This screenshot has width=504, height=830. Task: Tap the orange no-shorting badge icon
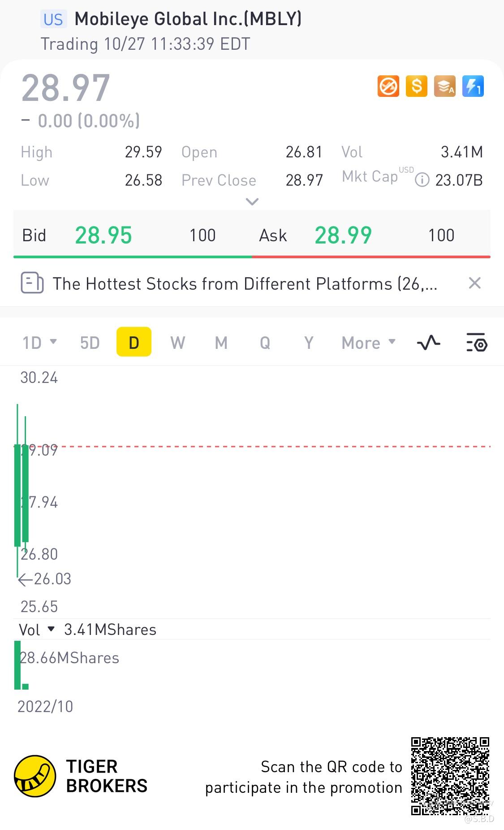[388, 86]
